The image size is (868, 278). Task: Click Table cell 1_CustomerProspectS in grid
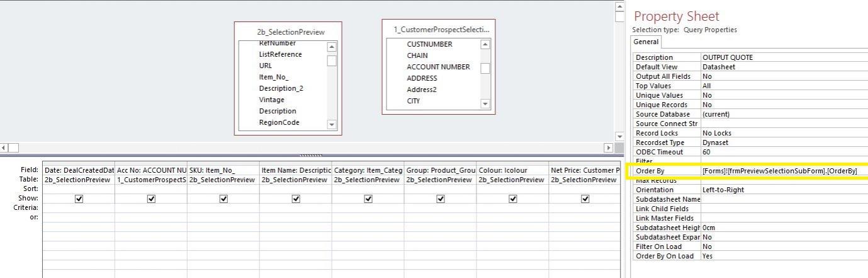pos(151,180)
